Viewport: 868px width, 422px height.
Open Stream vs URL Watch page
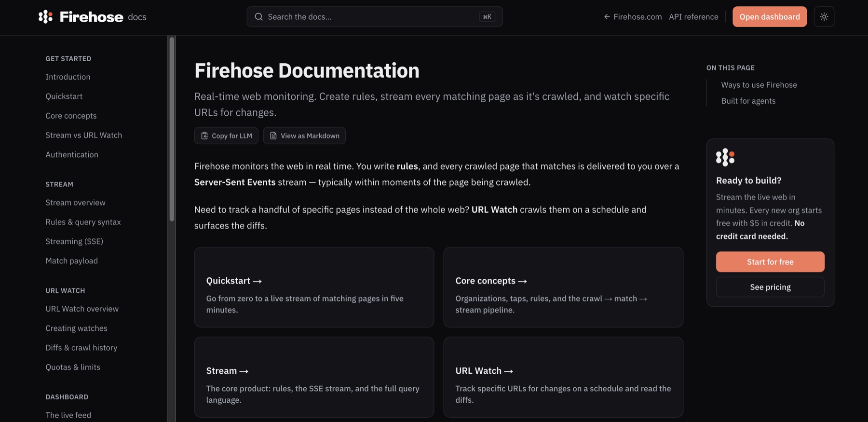point(84,135)
